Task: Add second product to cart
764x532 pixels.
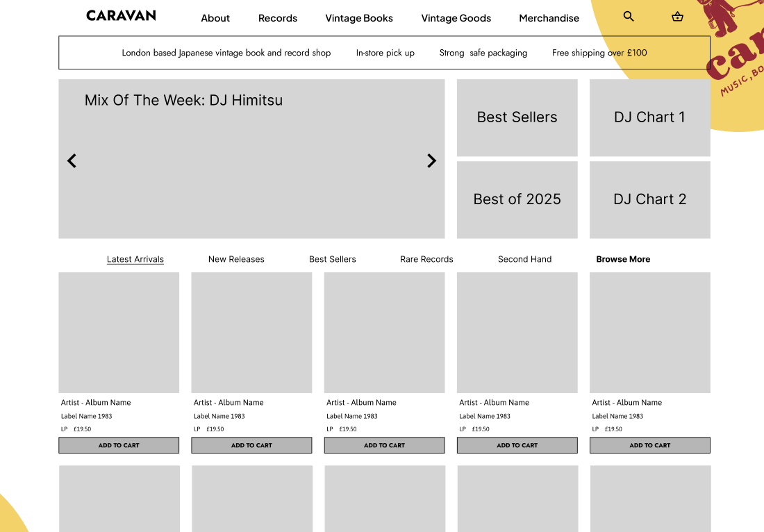Action: (251, 445)
